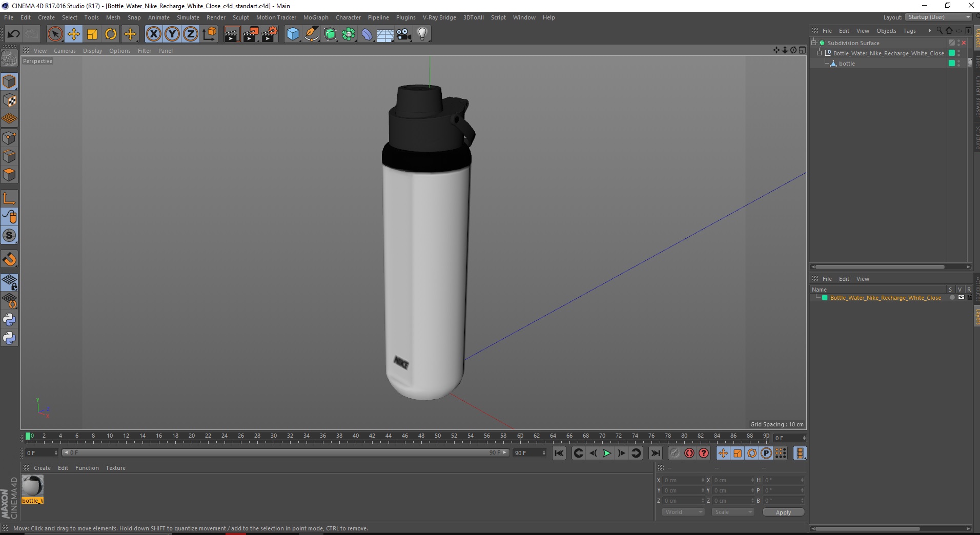Open Edit Render Settings icon
The image size is (980, 535).
(270, 34)
